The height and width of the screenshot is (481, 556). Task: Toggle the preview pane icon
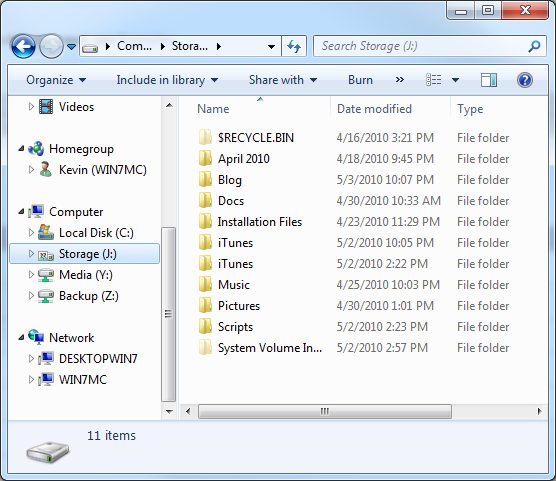click(489, 80)
